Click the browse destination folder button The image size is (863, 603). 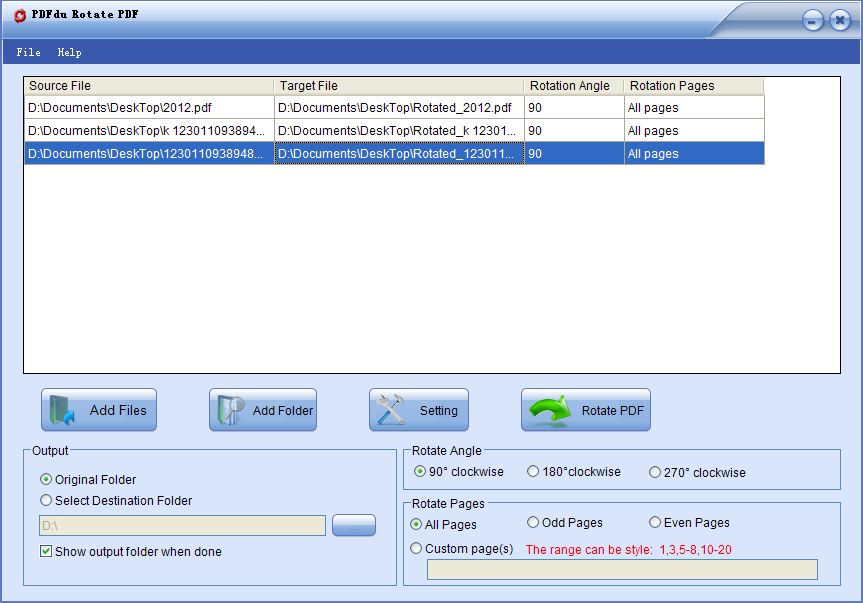pos(354,525)
